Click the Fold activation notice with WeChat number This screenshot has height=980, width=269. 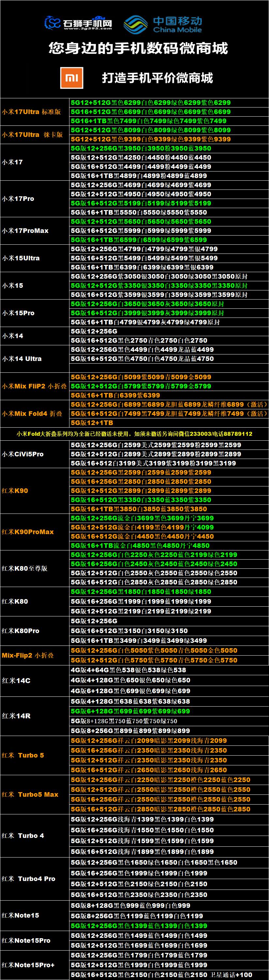pos(134,434)
